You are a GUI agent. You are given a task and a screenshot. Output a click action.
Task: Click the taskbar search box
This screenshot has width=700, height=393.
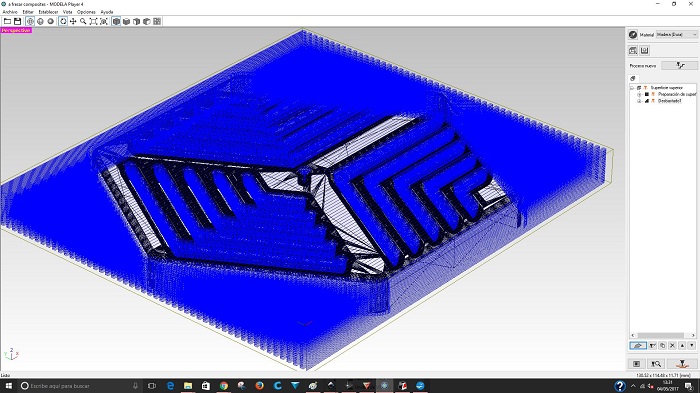[x=79, y=386]
